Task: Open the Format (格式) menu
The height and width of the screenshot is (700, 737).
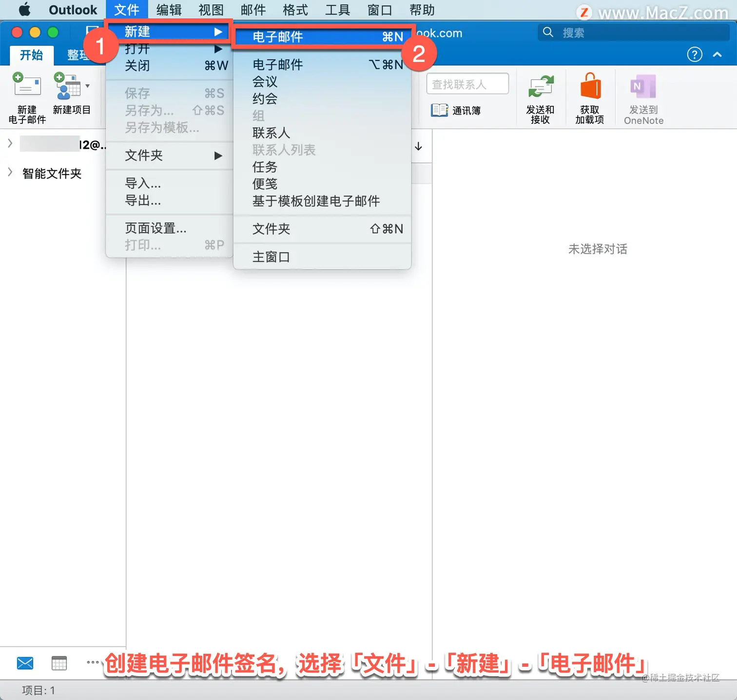Action: click(295, 10)
